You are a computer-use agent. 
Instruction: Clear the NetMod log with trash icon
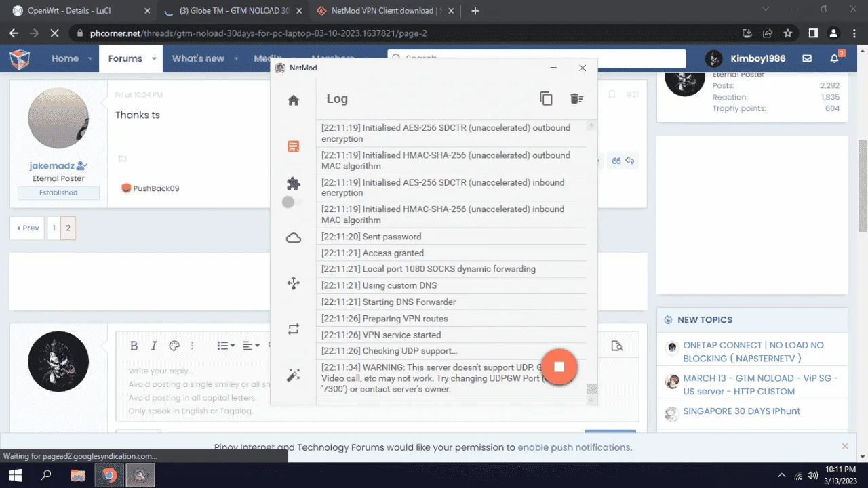click(x=576, y=98)
